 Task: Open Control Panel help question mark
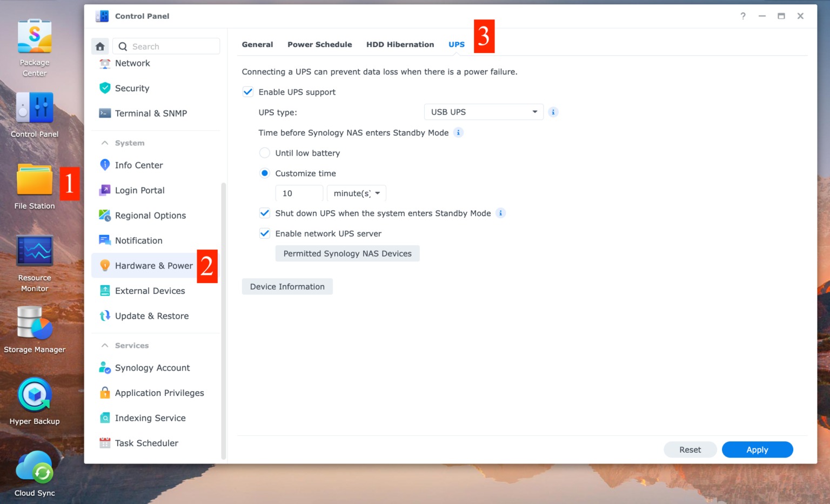coord(743,16)
